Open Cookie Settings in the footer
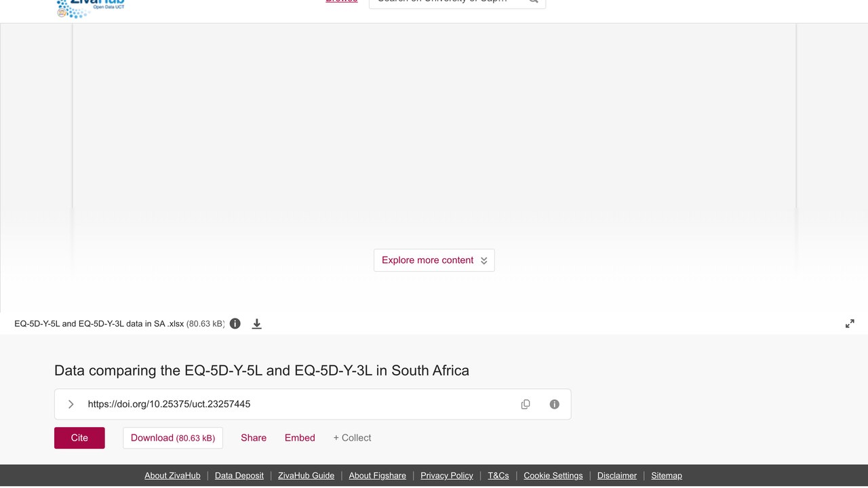This screenshot has height=488, width=868. point(553,476)
